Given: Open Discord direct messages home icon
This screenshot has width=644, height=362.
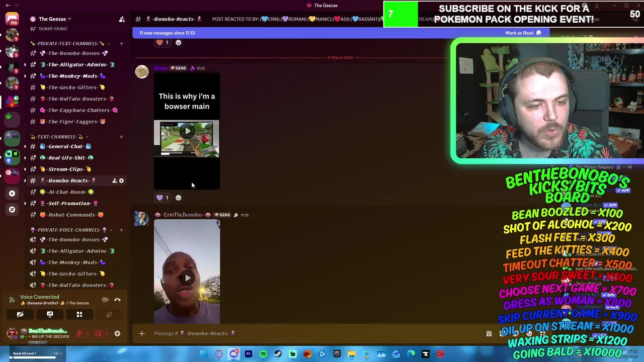Looking at the screenshot, I should coord(12,19).
